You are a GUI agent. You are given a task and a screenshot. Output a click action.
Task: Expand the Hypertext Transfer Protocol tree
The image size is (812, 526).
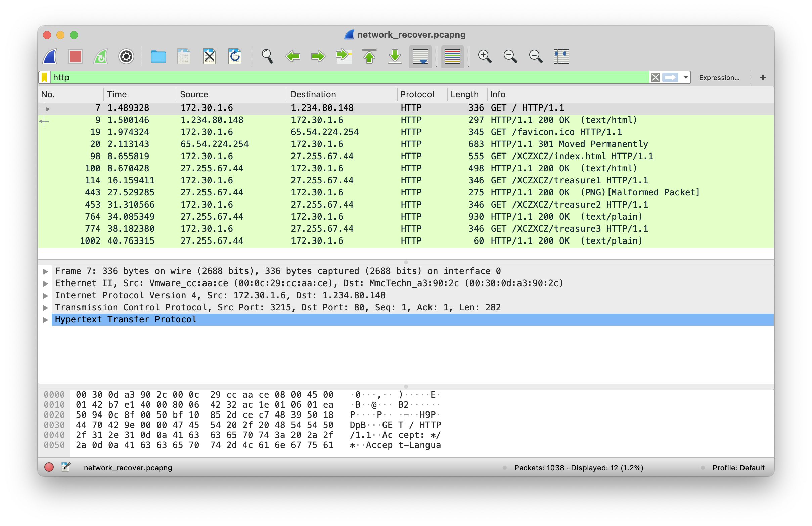45,320
